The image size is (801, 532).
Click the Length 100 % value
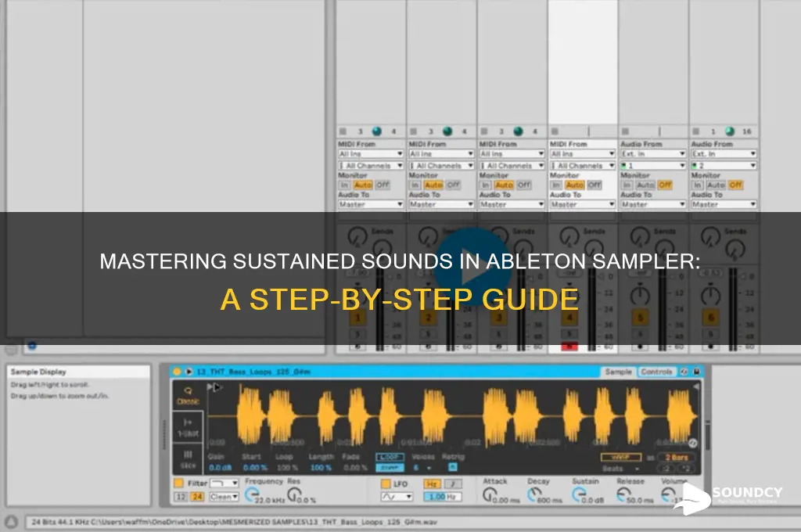pos(321,467)
